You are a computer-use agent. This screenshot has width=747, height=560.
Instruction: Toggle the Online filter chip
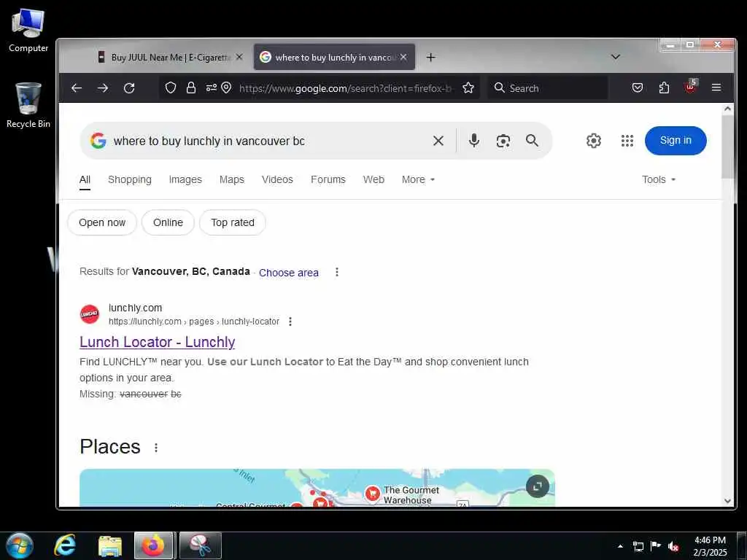[169, 222]
